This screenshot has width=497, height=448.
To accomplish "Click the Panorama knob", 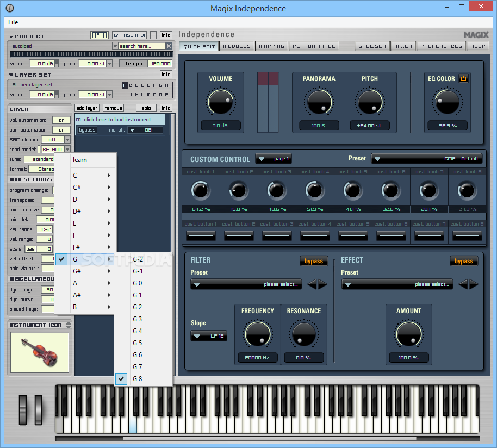I will (x=319, y=102).
